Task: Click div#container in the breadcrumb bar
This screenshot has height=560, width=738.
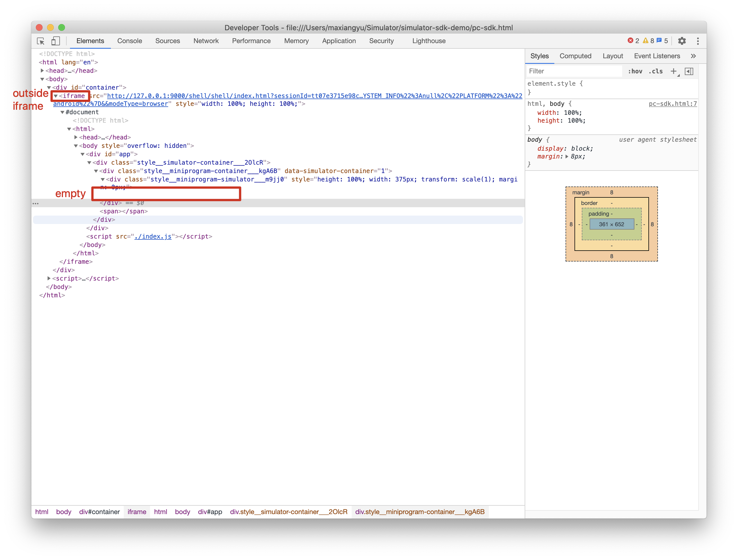Action: coord(99,512)
